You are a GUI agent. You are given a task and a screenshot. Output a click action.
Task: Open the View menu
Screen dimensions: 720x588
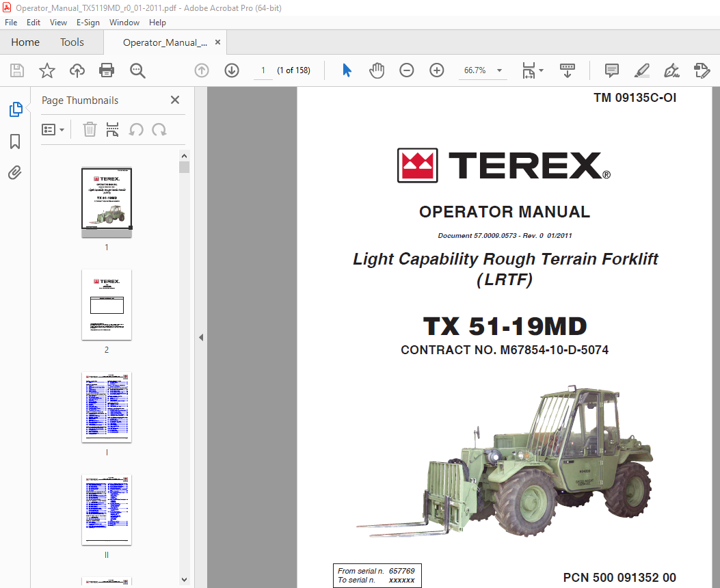click(58, 23)
